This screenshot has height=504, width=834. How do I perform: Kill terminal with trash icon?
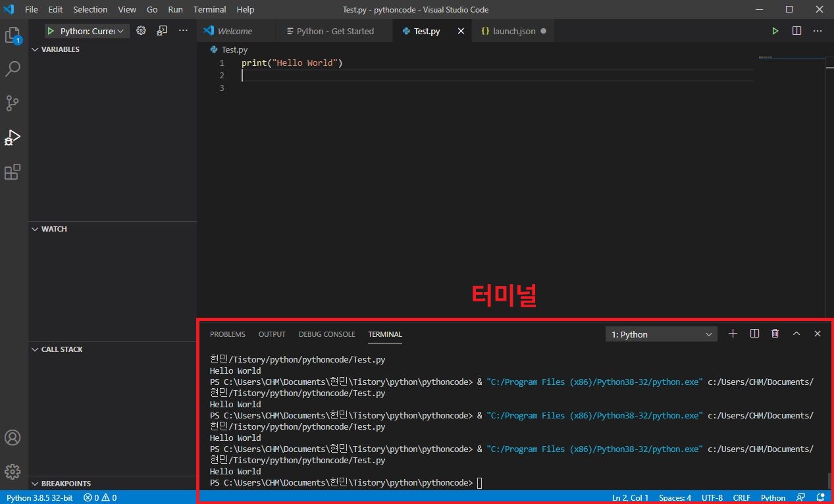point(775,334)
